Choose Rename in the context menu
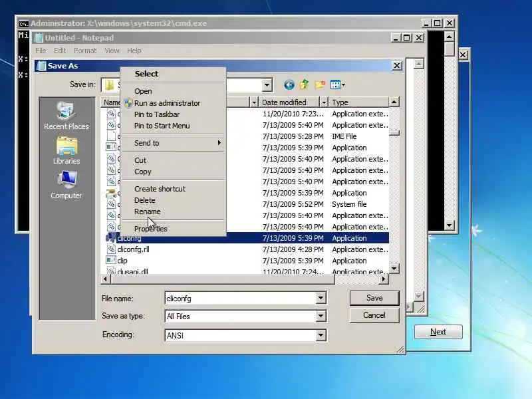 [x=147, y=211]
